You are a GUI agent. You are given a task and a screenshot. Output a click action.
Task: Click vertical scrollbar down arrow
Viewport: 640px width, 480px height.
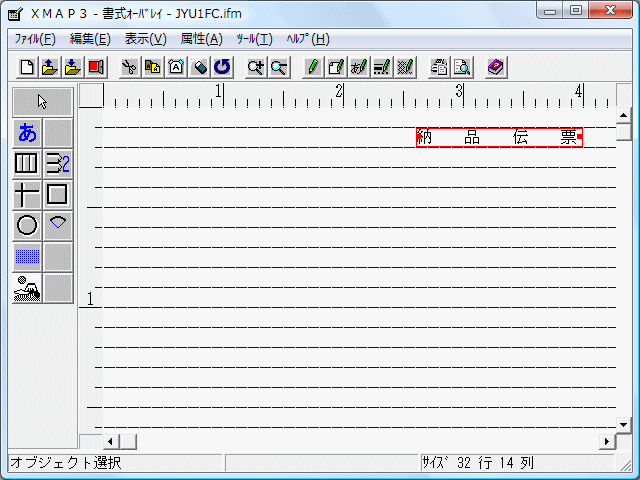coord(623,425)
